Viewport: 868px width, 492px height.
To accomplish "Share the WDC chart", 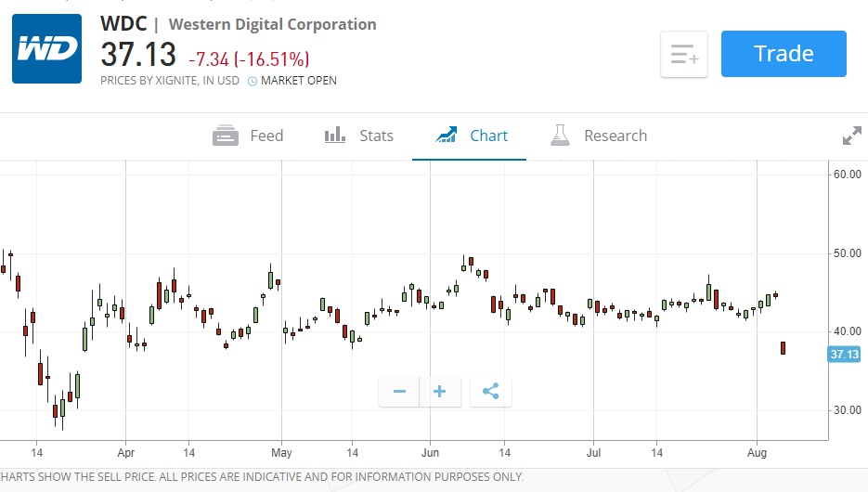I will point(490,392).
